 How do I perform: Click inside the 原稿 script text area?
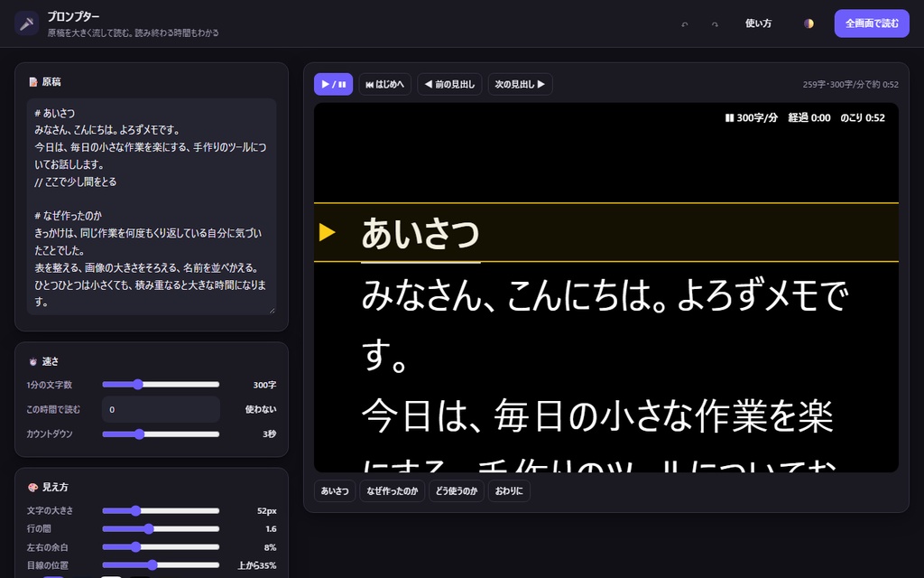coord(152,207)
